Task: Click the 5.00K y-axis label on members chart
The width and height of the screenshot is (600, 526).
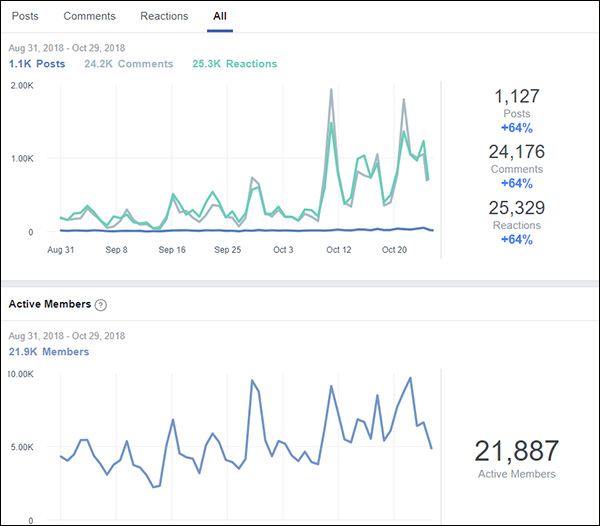Action: tap(22, 447)
